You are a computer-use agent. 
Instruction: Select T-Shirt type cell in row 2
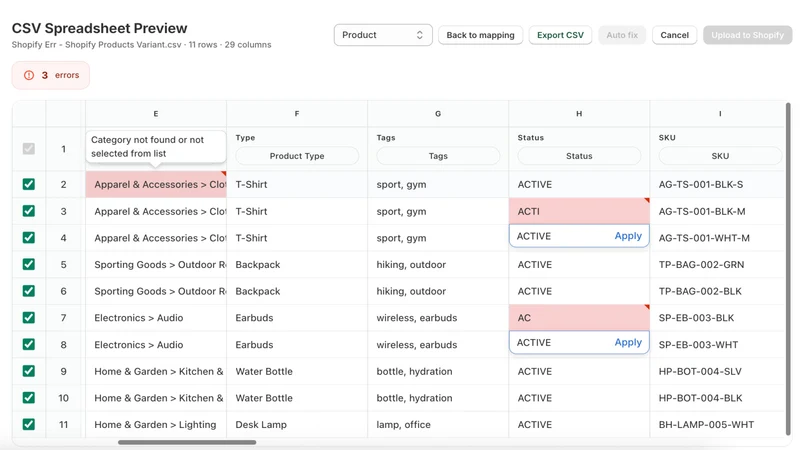pyautogui.click(x=297, y=184)
